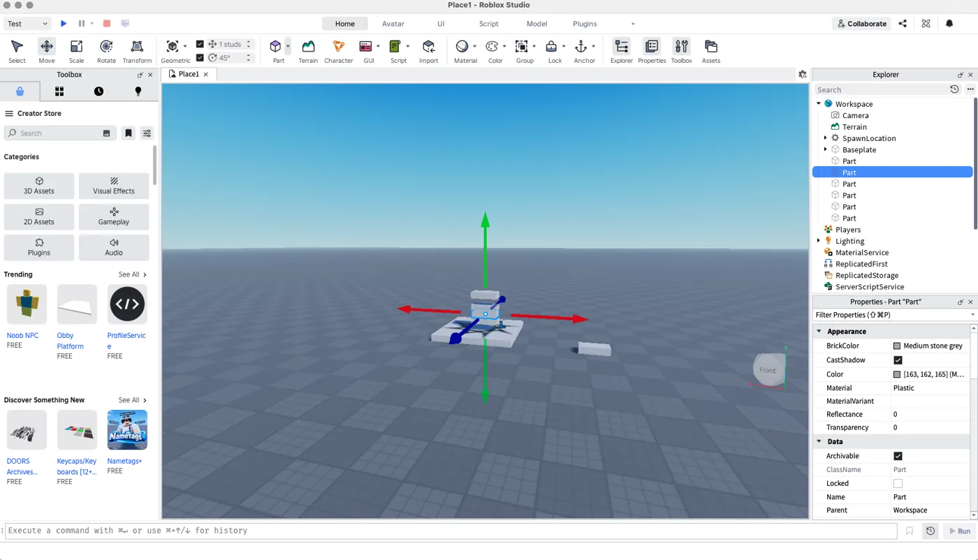The image size is (978, 560).
Task: Enable the Locked property checkbox
Action: pos(898,483)
